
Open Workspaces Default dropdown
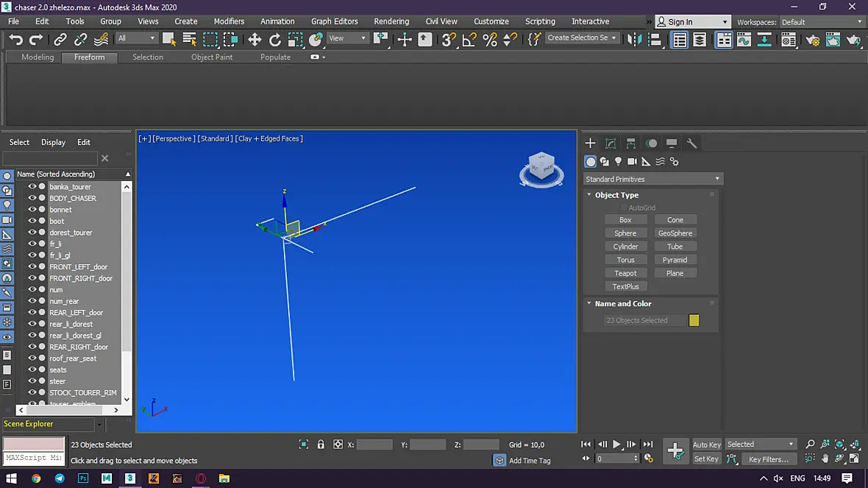point(822,22)
